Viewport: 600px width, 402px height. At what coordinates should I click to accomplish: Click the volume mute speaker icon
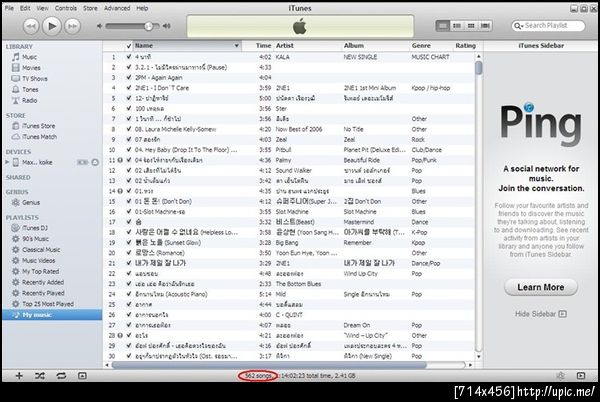tap(99, 26)
